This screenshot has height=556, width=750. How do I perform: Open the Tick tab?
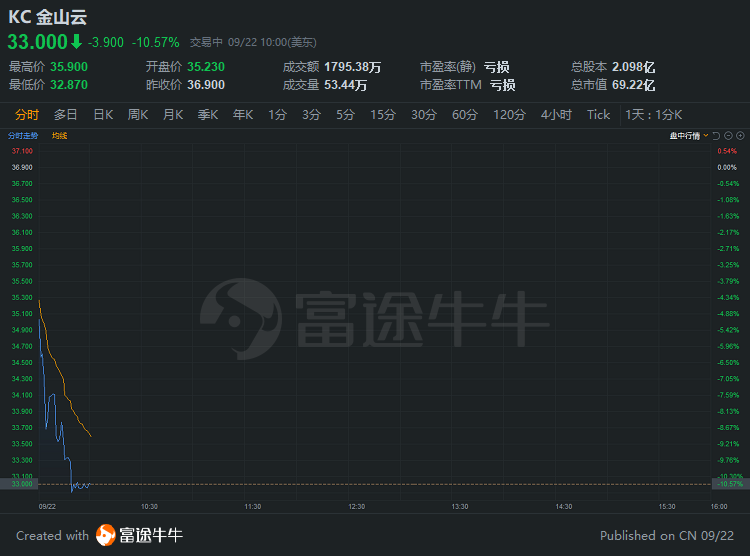coord(598,115)
